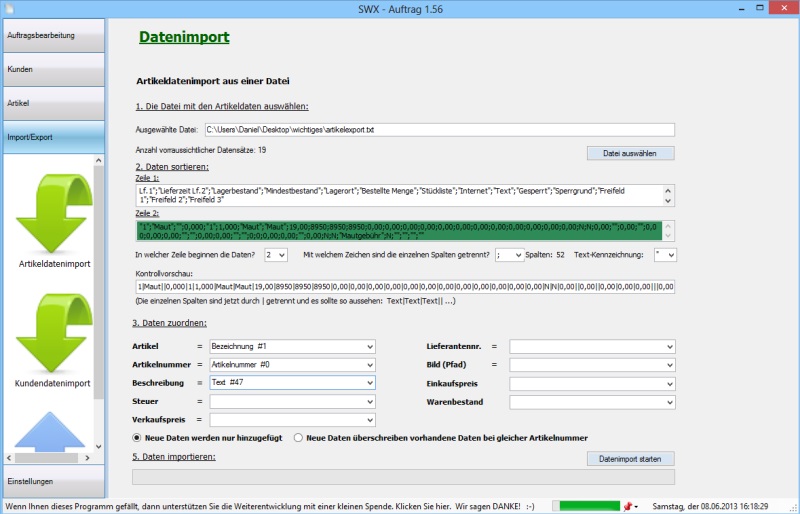Start import with 'Datenimport starten' button
The width and height of the screenshot is (800, 514).
[630, 458]
